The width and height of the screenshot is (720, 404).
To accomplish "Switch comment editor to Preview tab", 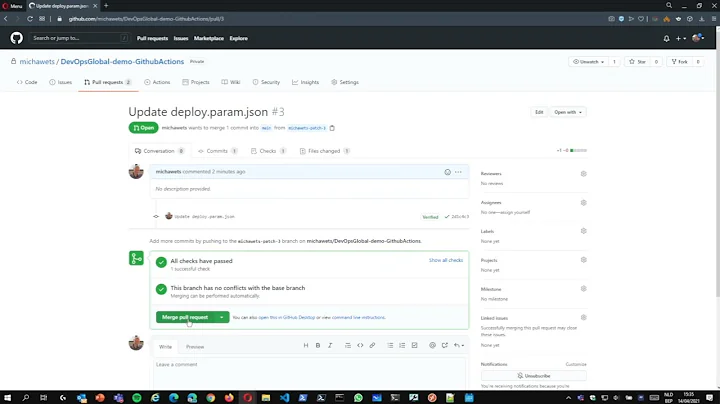I will tap(195, 347).
